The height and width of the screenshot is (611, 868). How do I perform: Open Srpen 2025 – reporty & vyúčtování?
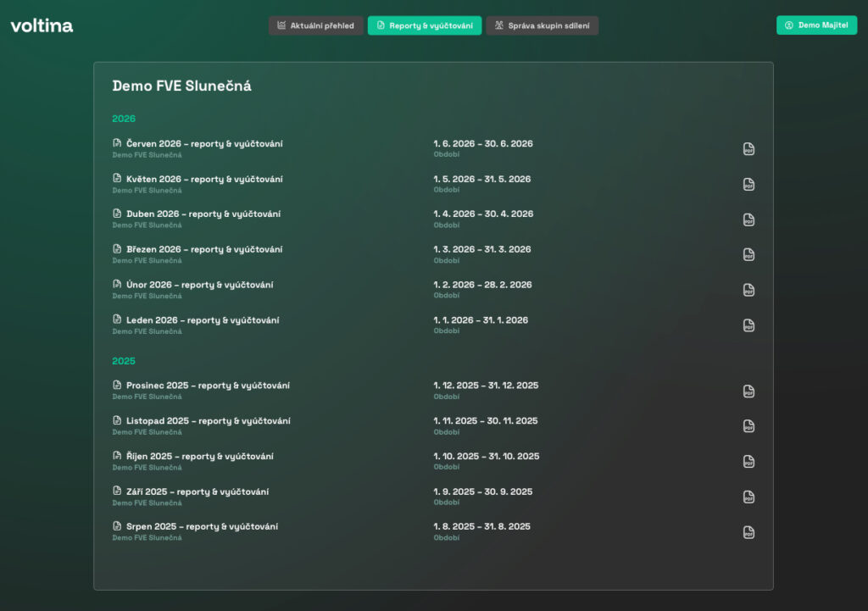tap(202, 526)
